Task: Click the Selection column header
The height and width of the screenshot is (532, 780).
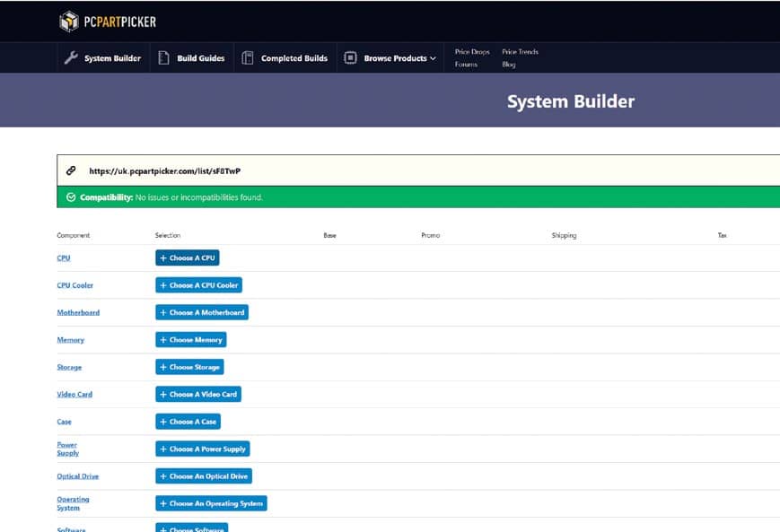Action: pos(168,235)
